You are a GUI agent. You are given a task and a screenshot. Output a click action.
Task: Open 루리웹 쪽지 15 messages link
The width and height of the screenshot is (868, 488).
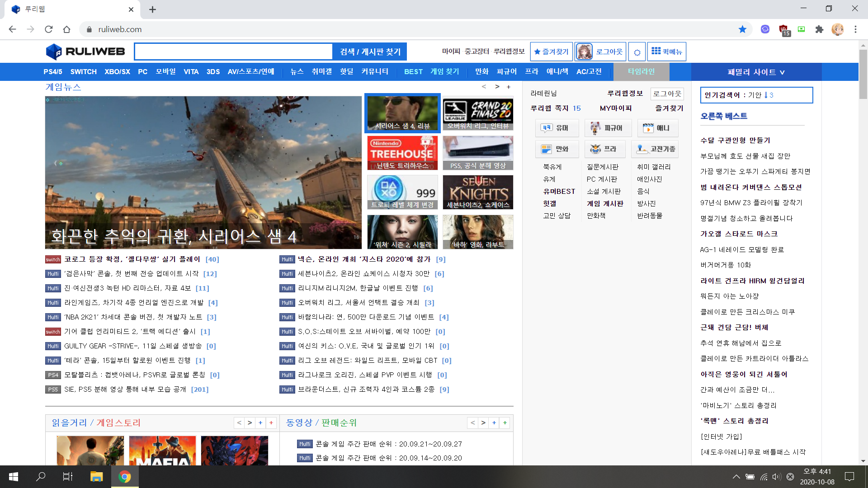click(x=556, y=108)
